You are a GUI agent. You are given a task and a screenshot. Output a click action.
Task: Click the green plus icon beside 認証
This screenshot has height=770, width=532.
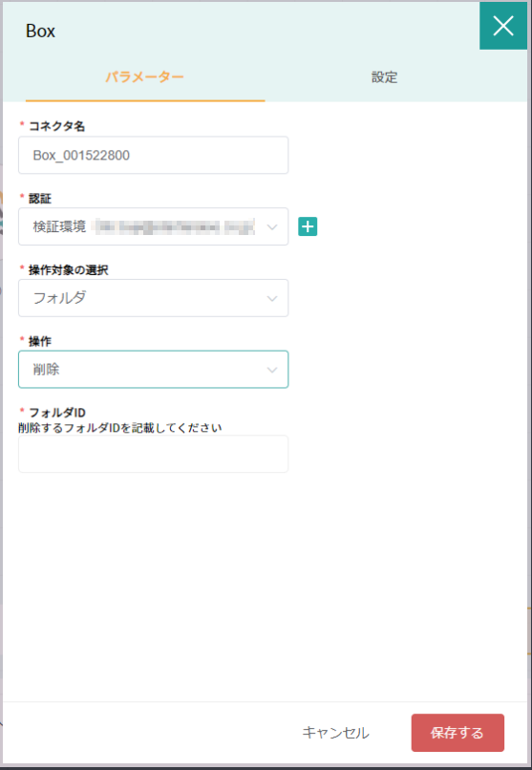308,226
